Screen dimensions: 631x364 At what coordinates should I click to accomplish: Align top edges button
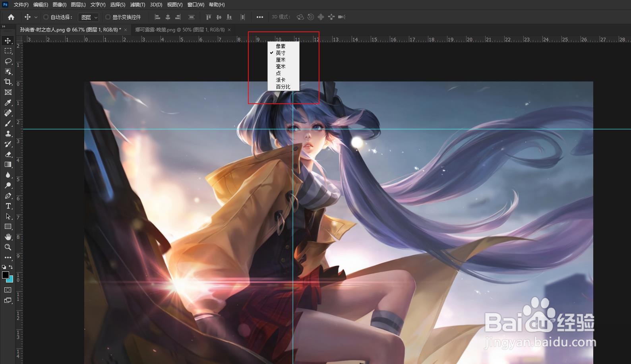209,17
